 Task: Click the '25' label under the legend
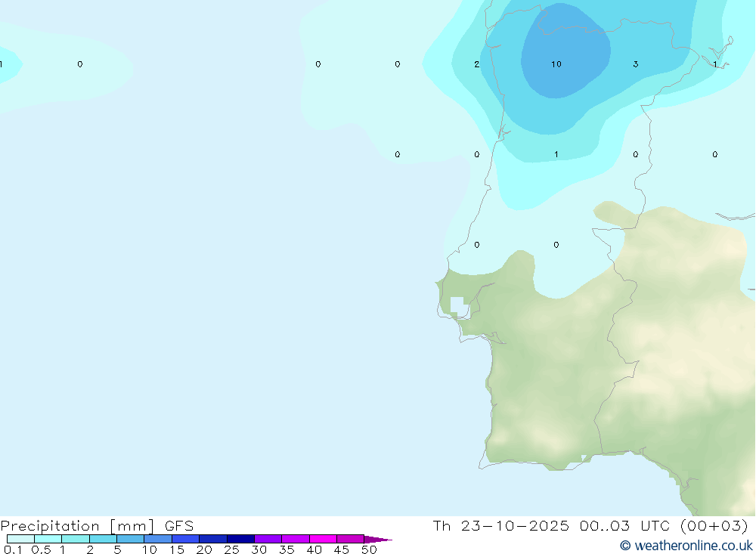[x=231, y=549]
